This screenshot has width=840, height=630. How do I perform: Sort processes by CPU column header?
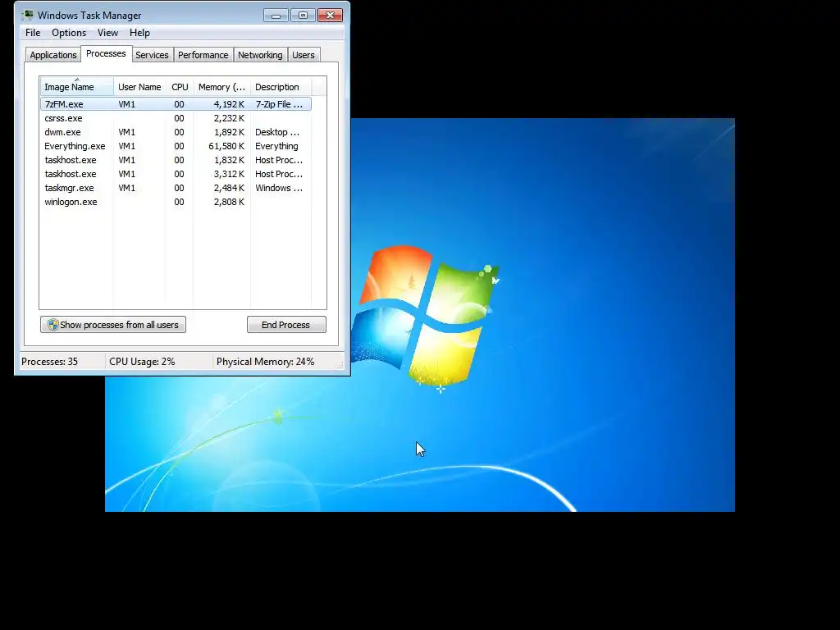tap(180, 87)
